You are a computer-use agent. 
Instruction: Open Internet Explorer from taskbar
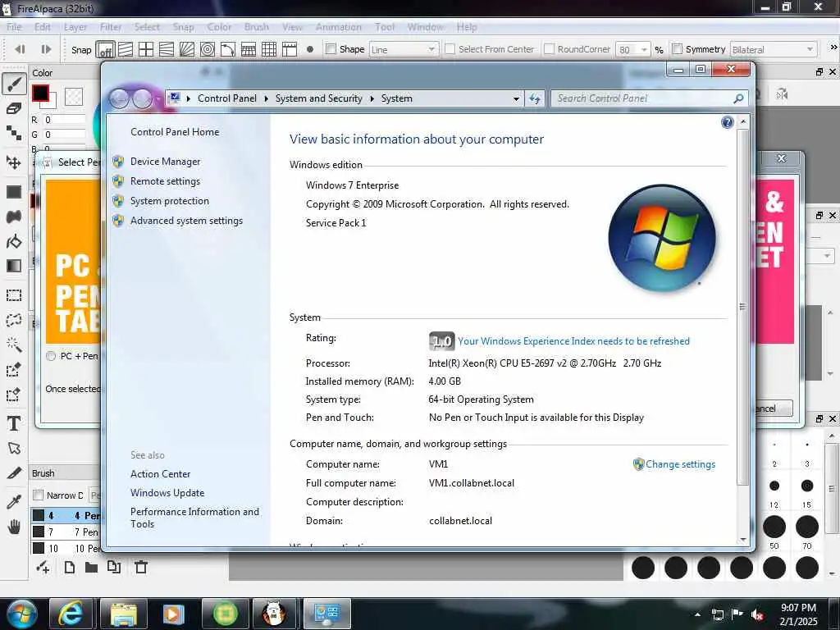71,614
